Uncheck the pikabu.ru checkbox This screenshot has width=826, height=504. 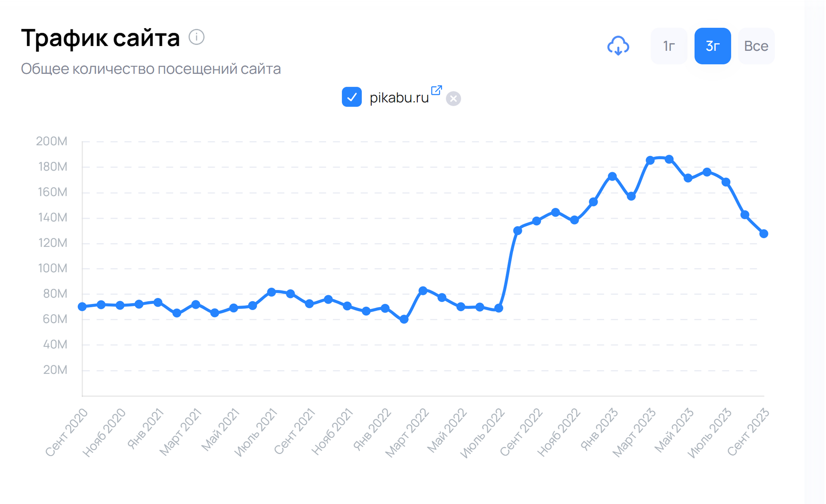tap(352, 97)
